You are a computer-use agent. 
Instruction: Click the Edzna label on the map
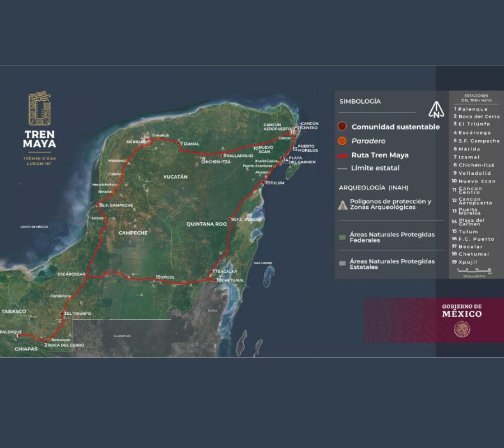pos(97,218)
